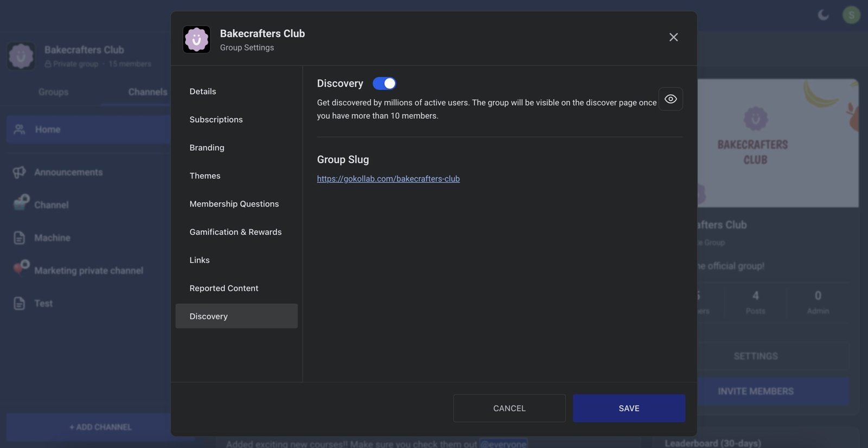This screenshot has height=448, width=868.
Task: Open the Links settings section
Action: 200,260
